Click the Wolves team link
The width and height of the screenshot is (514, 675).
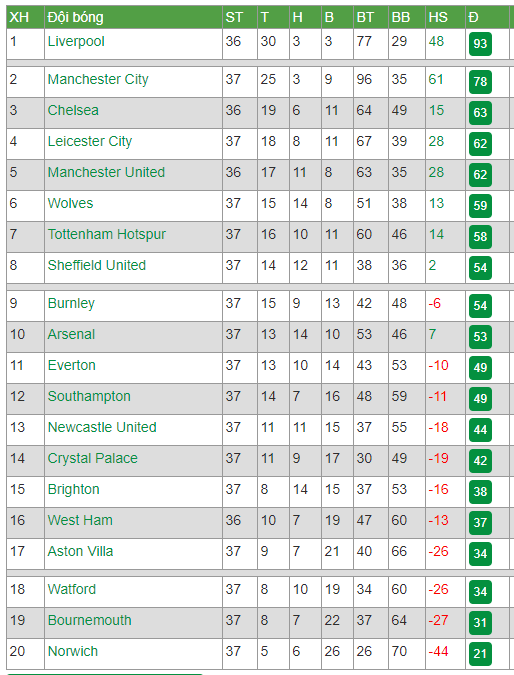point(70,203)
